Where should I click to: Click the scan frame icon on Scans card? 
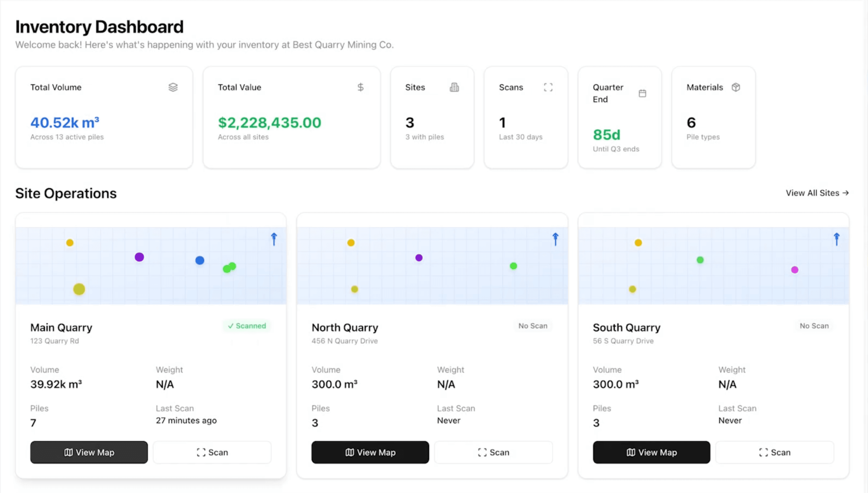coord(548,87)
